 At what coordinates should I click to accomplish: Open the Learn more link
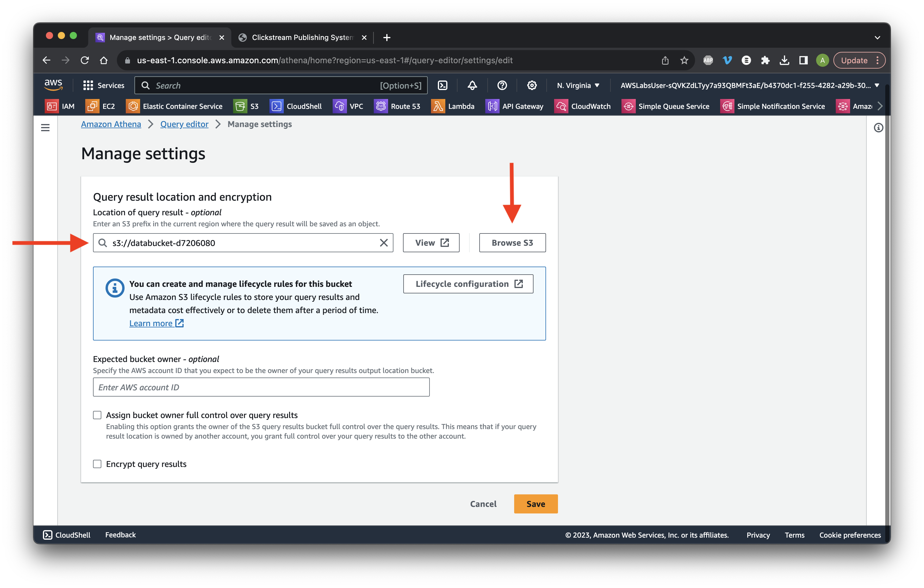point(156,323)
